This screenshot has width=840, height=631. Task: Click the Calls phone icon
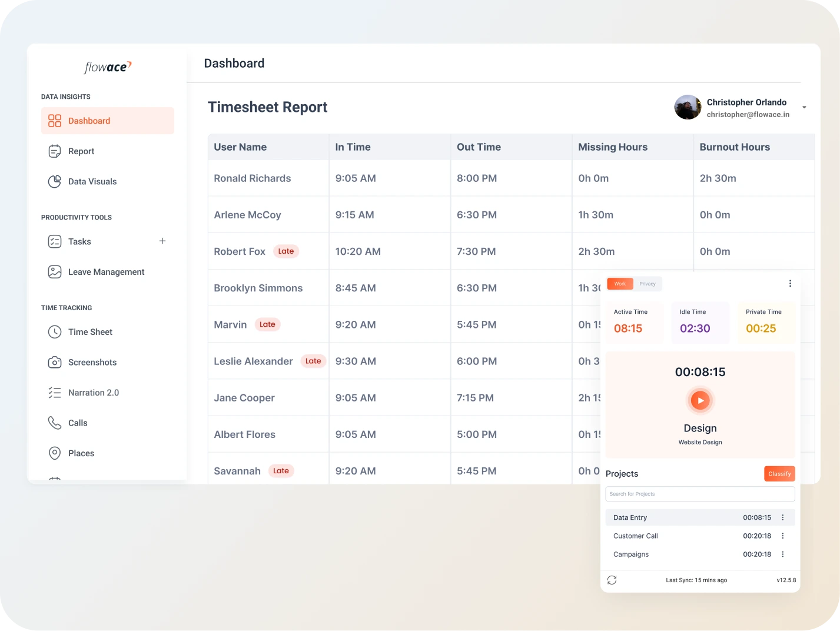coord(55,423)
